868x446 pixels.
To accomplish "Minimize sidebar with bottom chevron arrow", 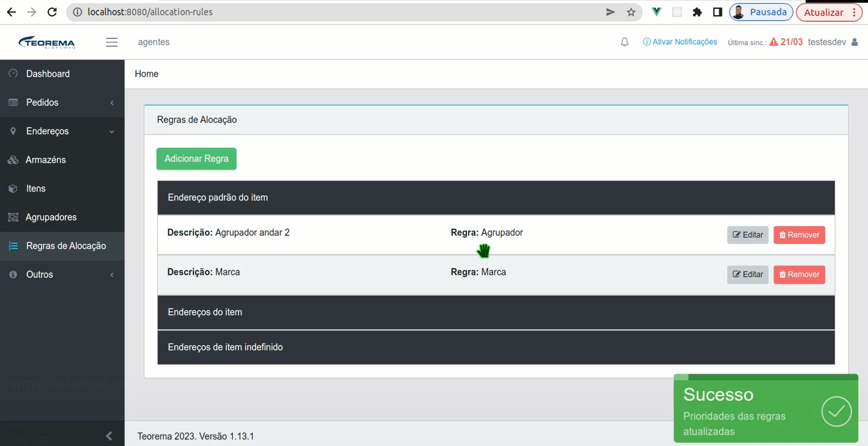I will [x=108, y=436].
